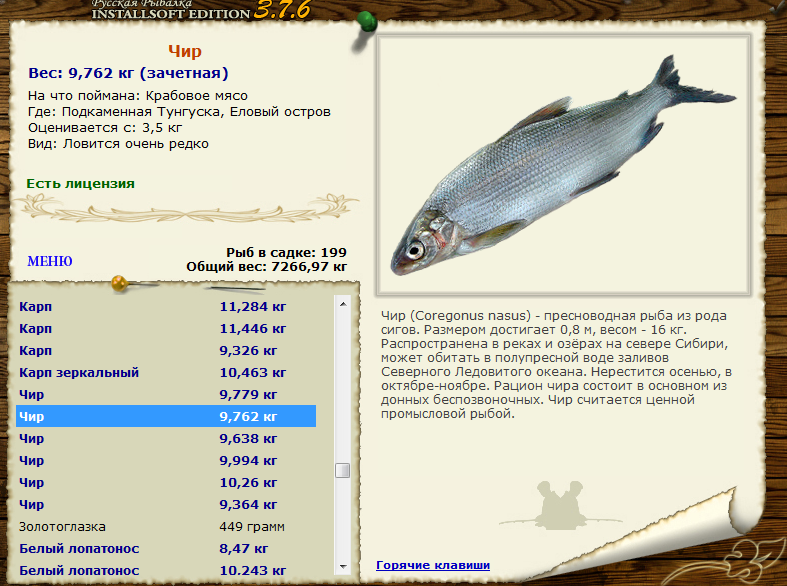Select Карп зеркальный 10,463 кг row
Screen dimensions: 787x586
coord(166,372)
